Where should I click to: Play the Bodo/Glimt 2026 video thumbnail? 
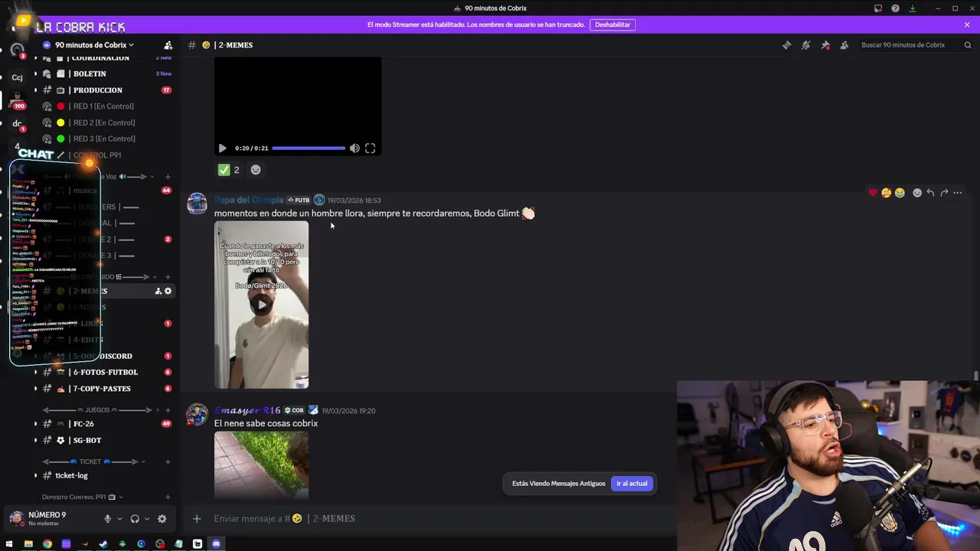262,305
